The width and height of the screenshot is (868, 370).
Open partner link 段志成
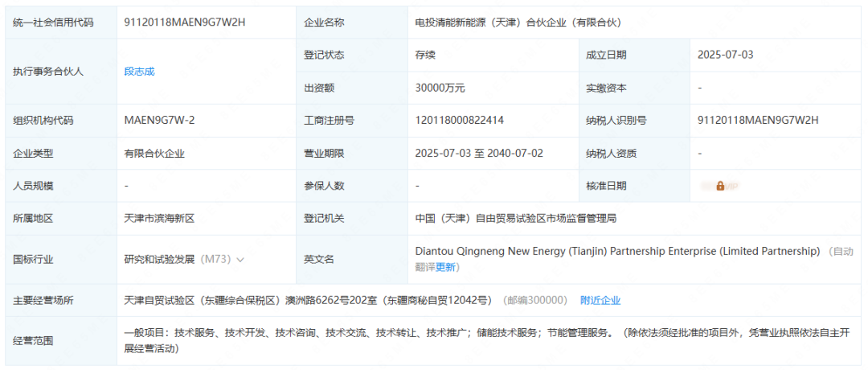[x=140, y=72]
